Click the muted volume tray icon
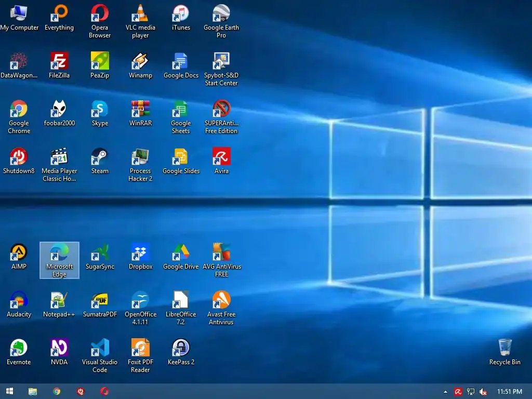 (x=483, y=392)
